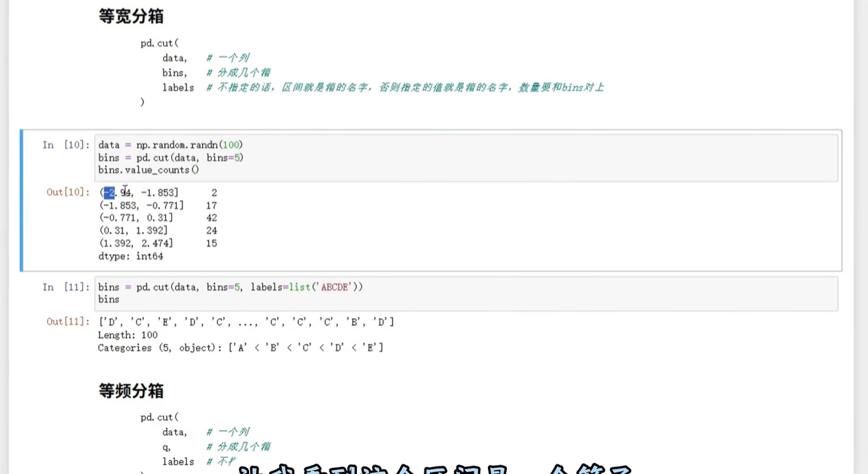The width and height of the screenshot is (868, 474).
Task: Click output row (-1.853, -0.771] 17
Action: point(158,206)
